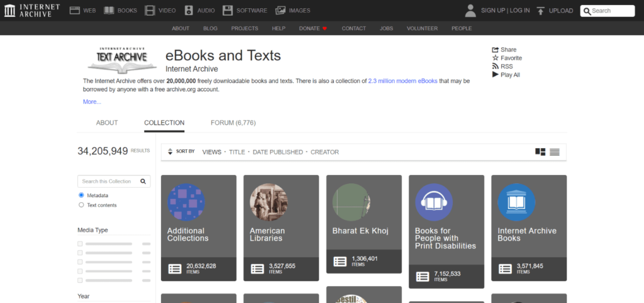Open the Books section icon
The height and width of the screenshot is (303, 644).
[x=109, y=11]
